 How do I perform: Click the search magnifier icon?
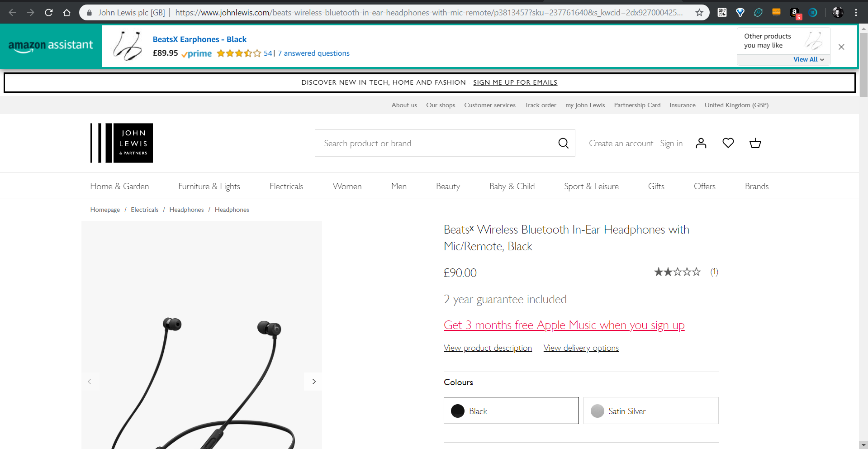point(564,143)
